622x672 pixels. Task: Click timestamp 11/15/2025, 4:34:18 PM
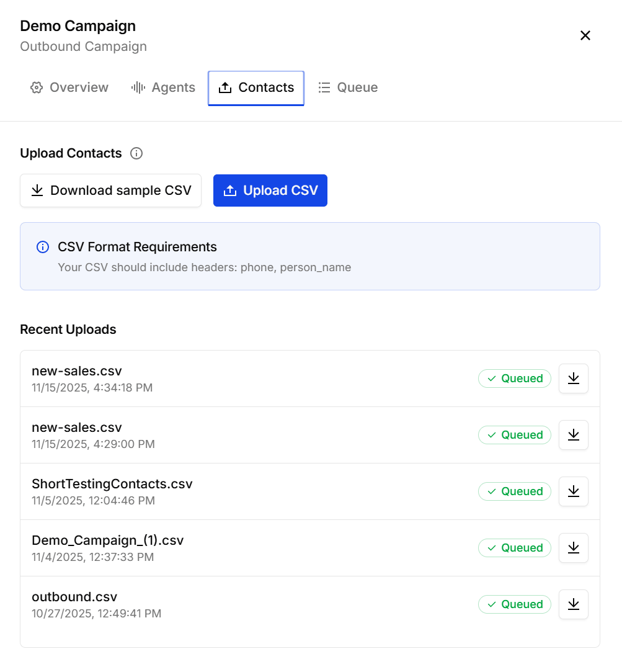coord(92,388)
